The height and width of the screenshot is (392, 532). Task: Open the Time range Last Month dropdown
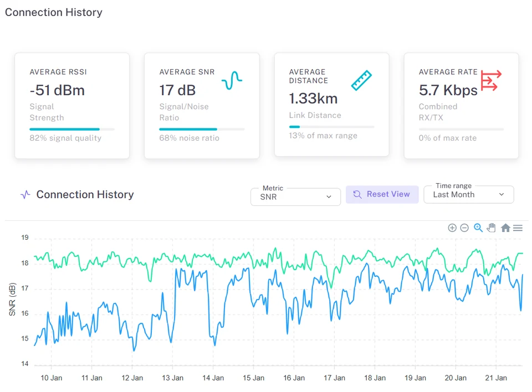point(469,195)
